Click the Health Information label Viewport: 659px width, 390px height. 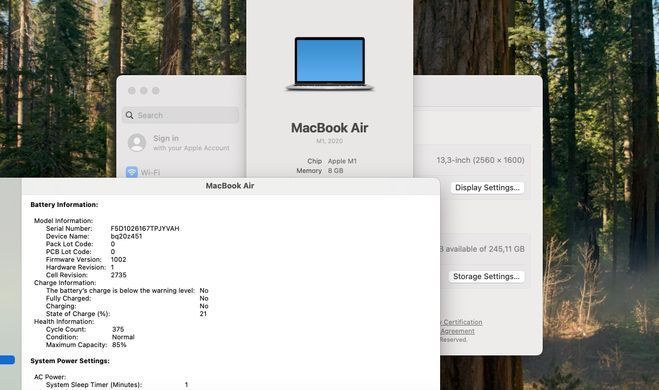tap(64, 321)
